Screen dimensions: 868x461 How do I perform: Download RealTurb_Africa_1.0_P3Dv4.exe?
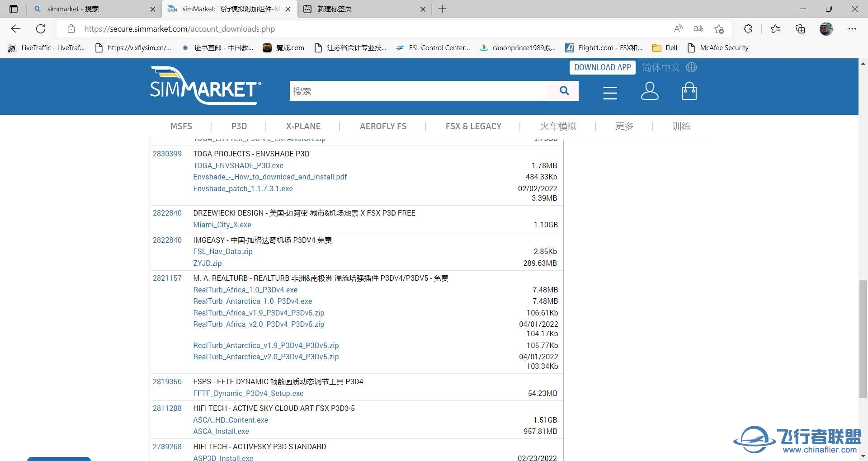click(x=245, y=290)
